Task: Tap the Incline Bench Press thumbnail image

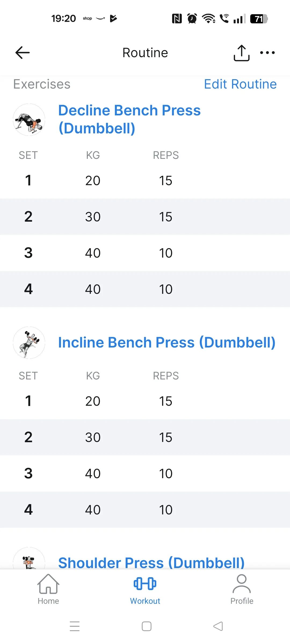Action: tap(29, 343)
